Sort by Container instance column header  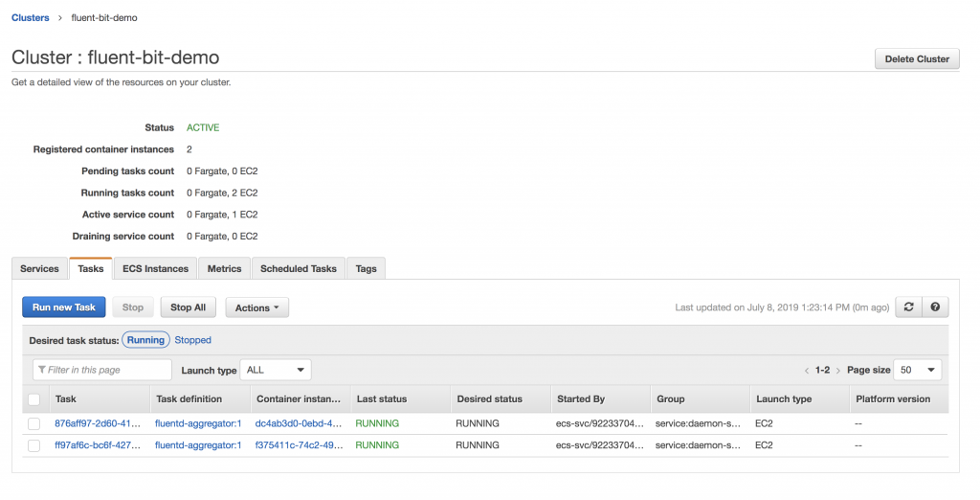(299, 399)
